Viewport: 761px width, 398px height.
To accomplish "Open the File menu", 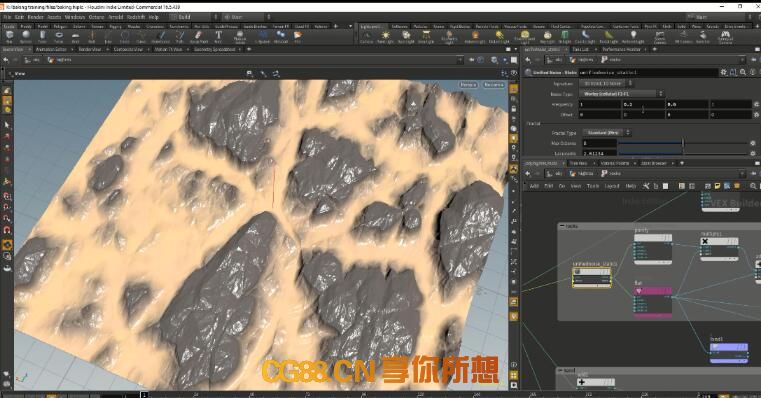I will click(7, 17).
